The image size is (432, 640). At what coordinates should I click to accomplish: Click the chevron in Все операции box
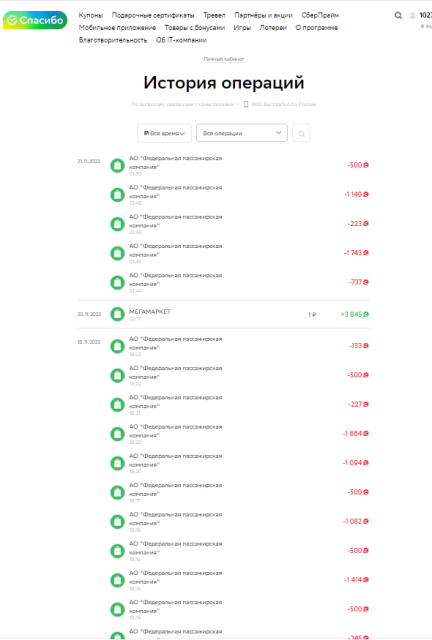pos(278,133)
